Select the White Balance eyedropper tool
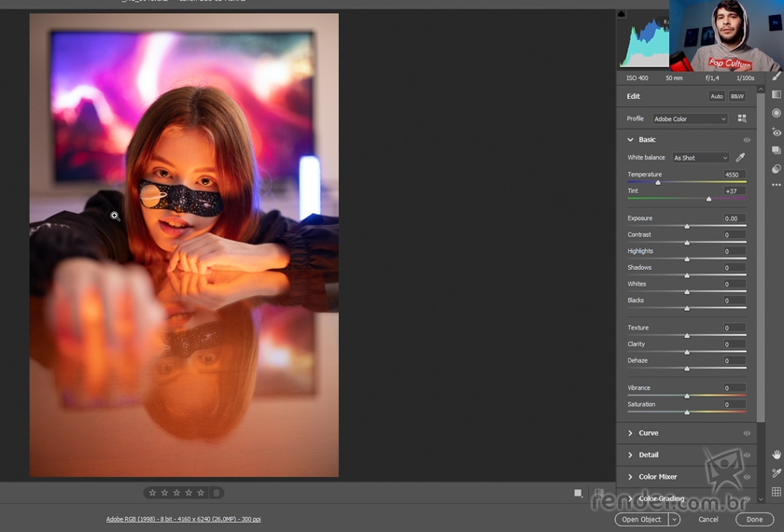The height and width of the screenshot is (532, 784). (740, 158)
